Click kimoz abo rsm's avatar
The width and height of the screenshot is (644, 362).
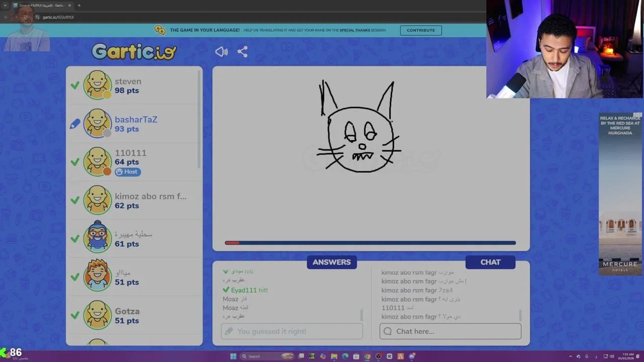tap(97, 200)
